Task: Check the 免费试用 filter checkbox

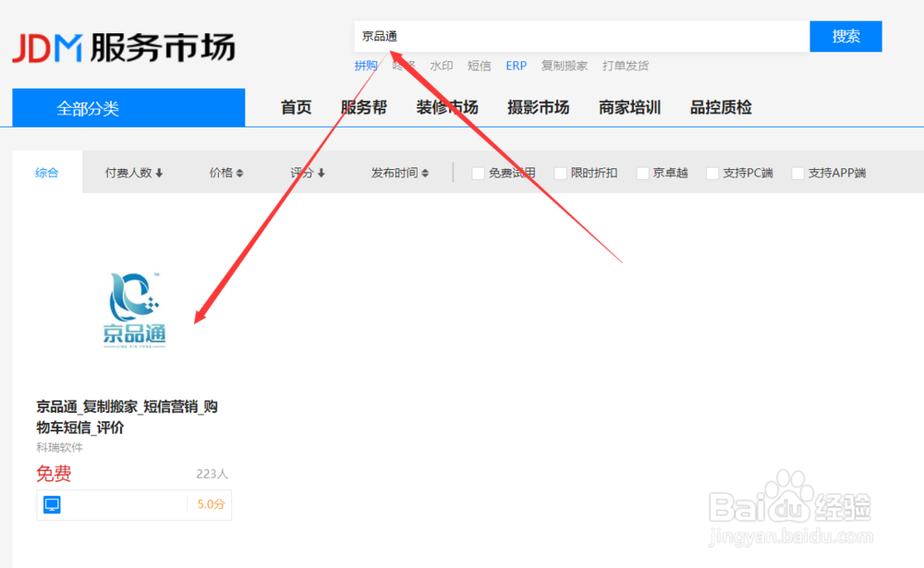Action: (478, 174)
